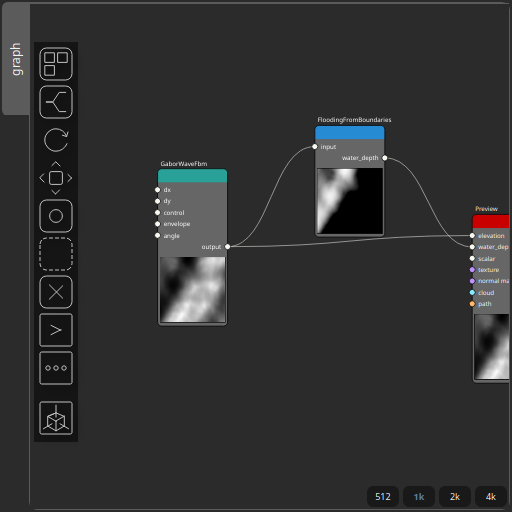Image resolution: width=512 pixels, height=512 pixels.
Task: Click the circular reload arrow icon
Action: click(x=56, y=140)
